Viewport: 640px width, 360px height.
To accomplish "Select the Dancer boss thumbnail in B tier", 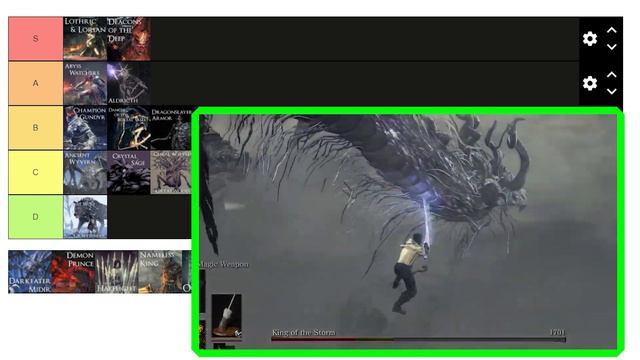I will tap(129, 128).
